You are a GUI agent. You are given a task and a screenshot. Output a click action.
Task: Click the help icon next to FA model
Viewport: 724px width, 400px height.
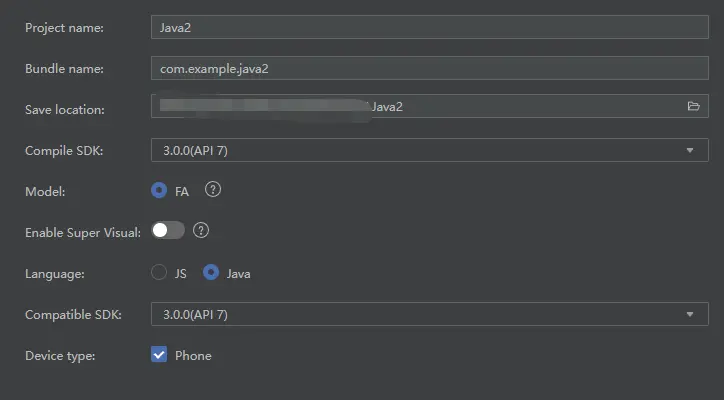[x=212, y=190]
